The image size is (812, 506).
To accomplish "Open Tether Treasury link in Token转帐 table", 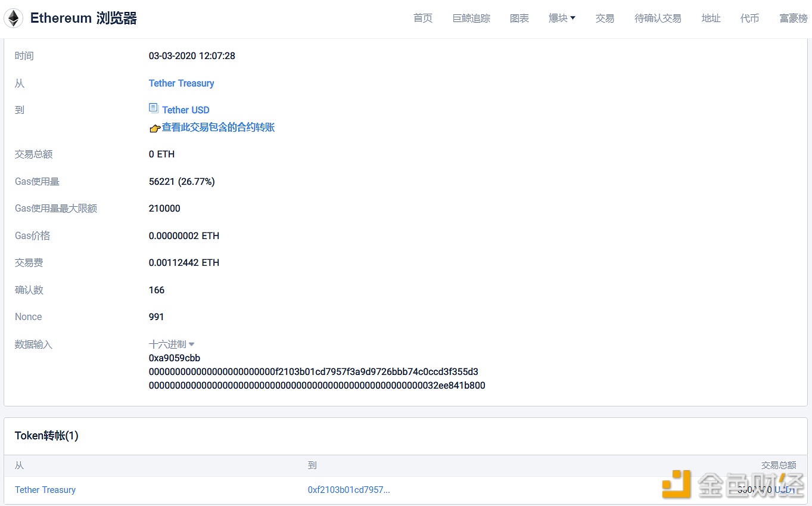I will (45, 490).
